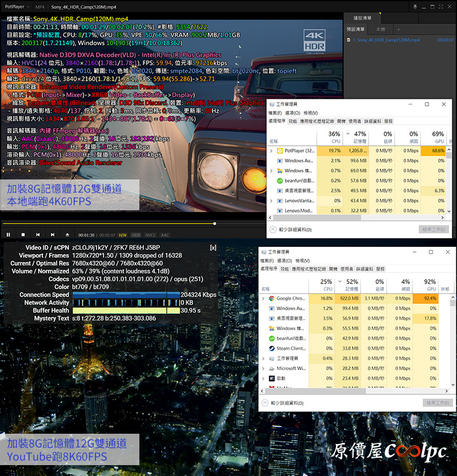Click the eject/open file icon in PotPlayer

coord(67,235)
